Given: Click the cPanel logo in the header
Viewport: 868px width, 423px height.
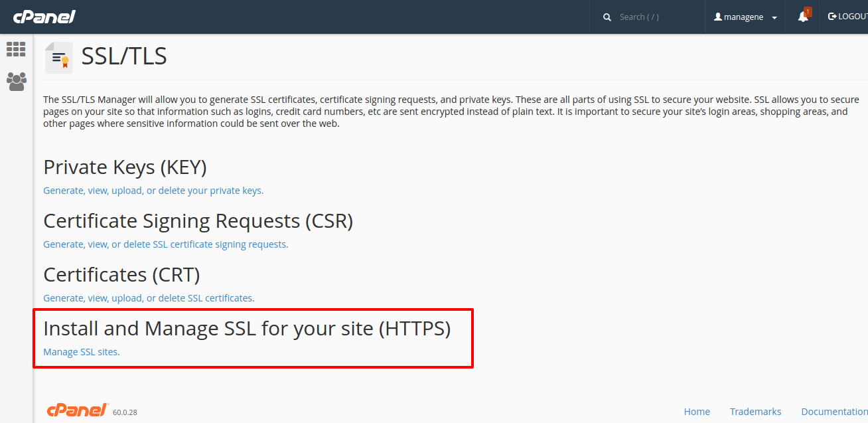Looking at the screenshot, I should pyautogui.click(x=44, y=17).
